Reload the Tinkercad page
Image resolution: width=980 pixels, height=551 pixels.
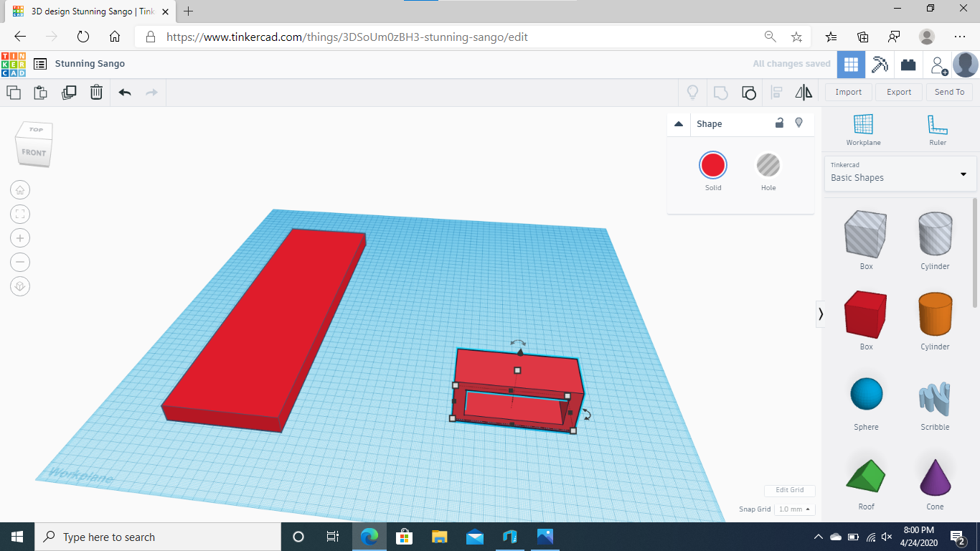83,37
